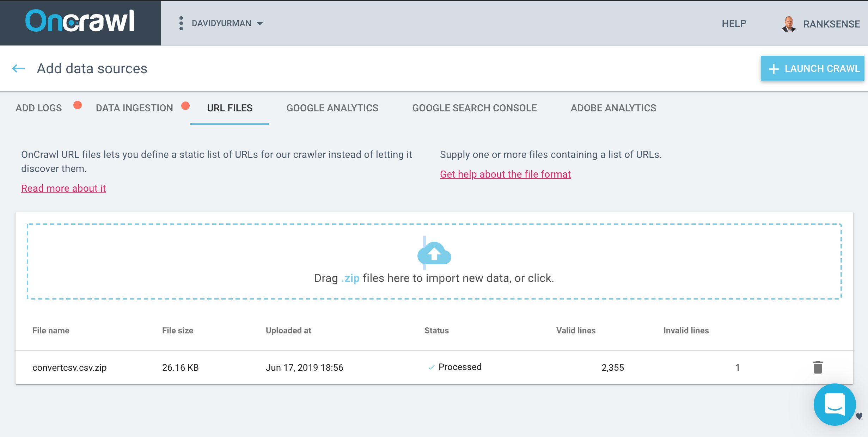Image resolution: width=868 pixels, height=437 pixels.
Task: Switch to the Add Logs tab
Action: tap(39, 108)
